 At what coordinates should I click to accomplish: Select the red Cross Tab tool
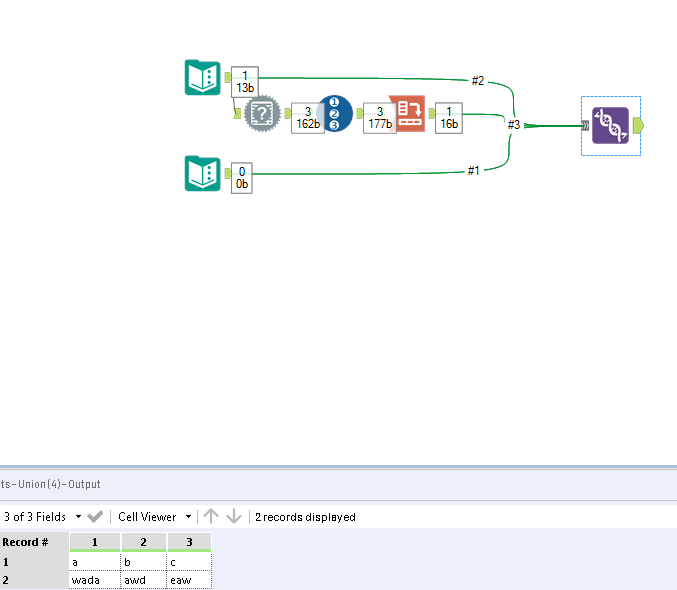click(407, 114)
